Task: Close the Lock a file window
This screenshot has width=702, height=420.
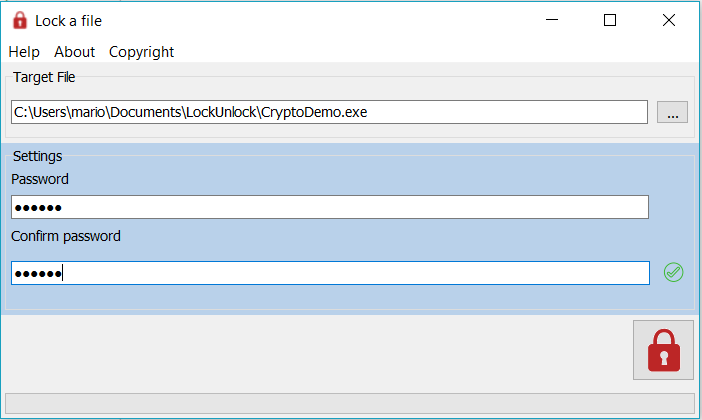Action: coord(668,20)
